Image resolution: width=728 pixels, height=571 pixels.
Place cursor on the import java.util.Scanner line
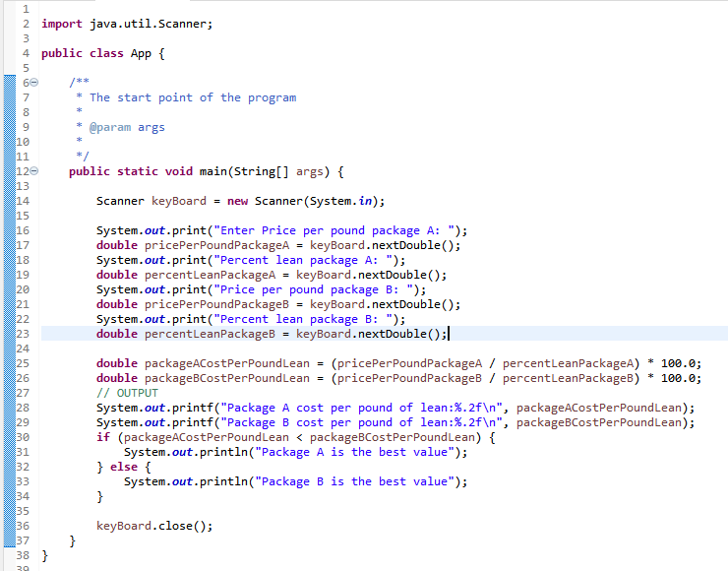(126, 24)
